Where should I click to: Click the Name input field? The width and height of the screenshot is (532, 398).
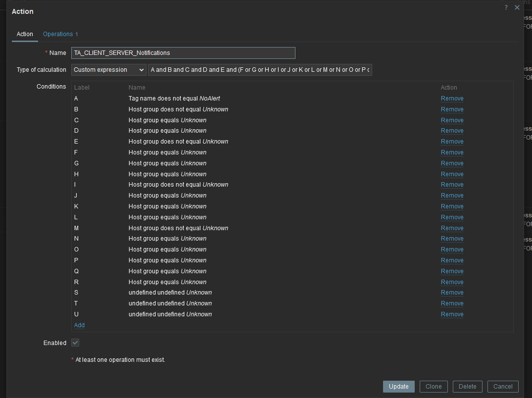pyautogui.click(x=183, y=53)
